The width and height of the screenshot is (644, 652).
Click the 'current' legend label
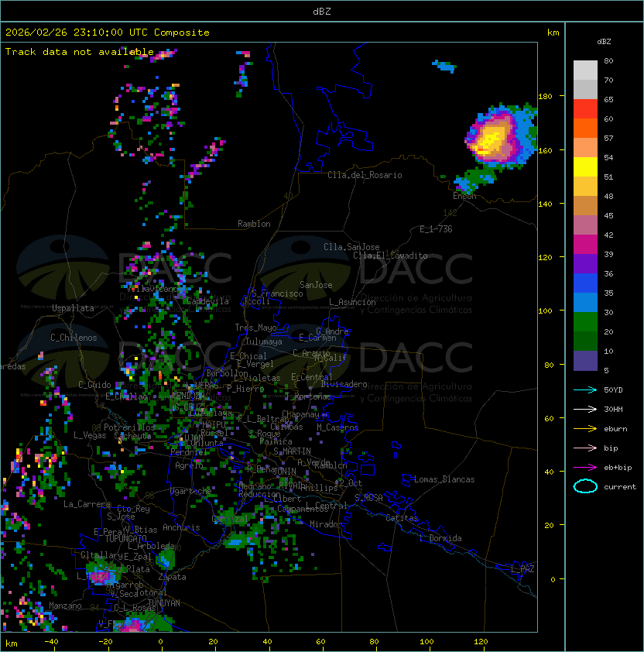620,487
